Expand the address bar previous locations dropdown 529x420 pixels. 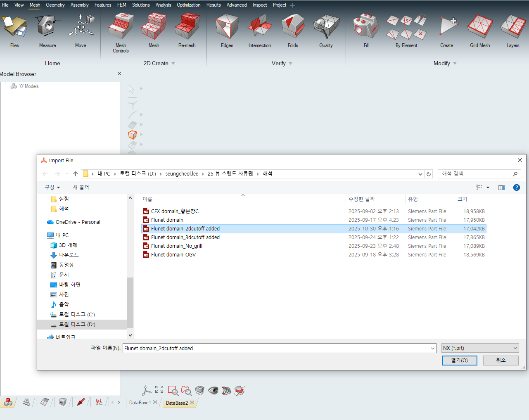tap(420, 174)
